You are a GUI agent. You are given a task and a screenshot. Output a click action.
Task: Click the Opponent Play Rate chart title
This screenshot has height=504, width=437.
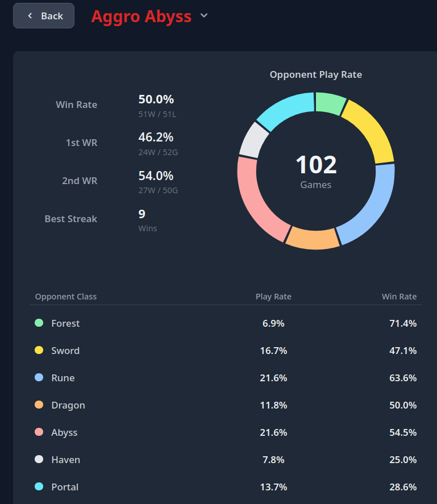(316, 74)
